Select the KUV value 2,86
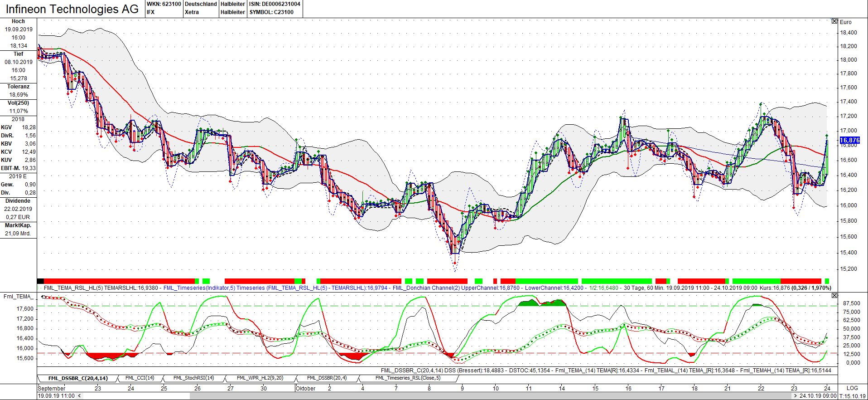This screenshot has height=400, width=868. point(30,160)
